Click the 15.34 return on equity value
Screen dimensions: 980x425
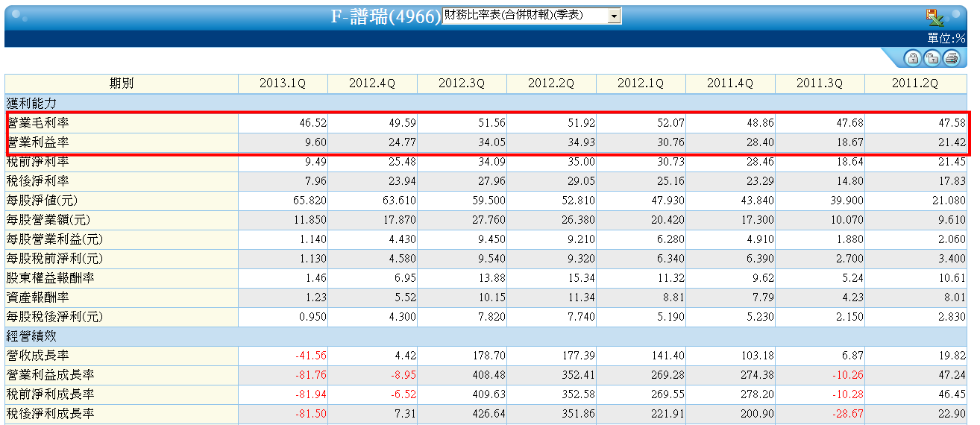click(582, 277)
